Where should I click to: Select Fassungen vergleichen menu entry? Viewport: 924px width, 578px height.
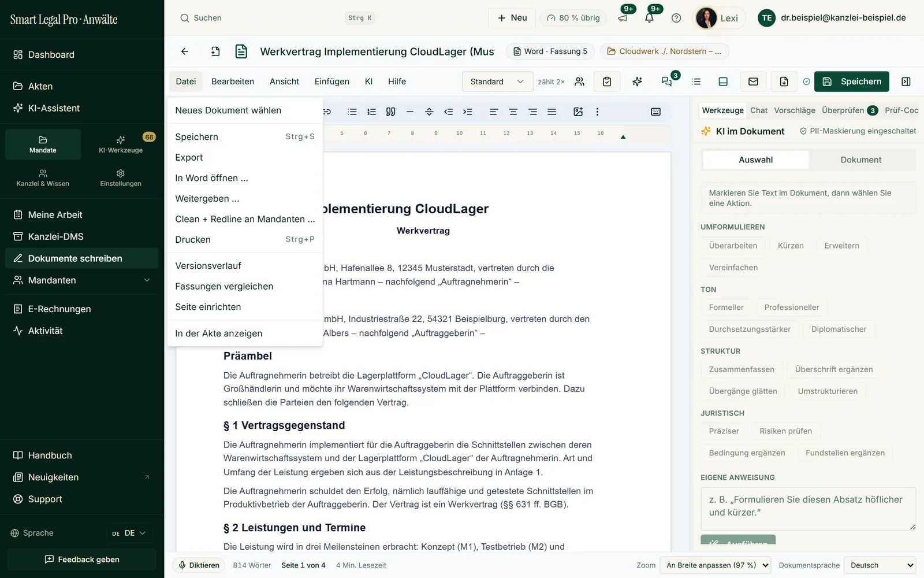coord(245,286)
